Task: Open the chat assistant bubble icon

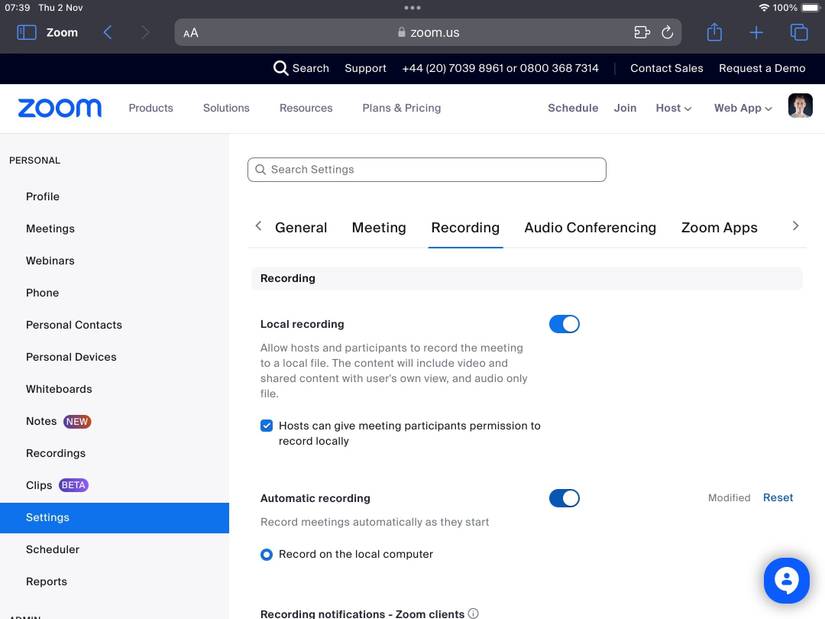Action: click(x=786, y=581)
